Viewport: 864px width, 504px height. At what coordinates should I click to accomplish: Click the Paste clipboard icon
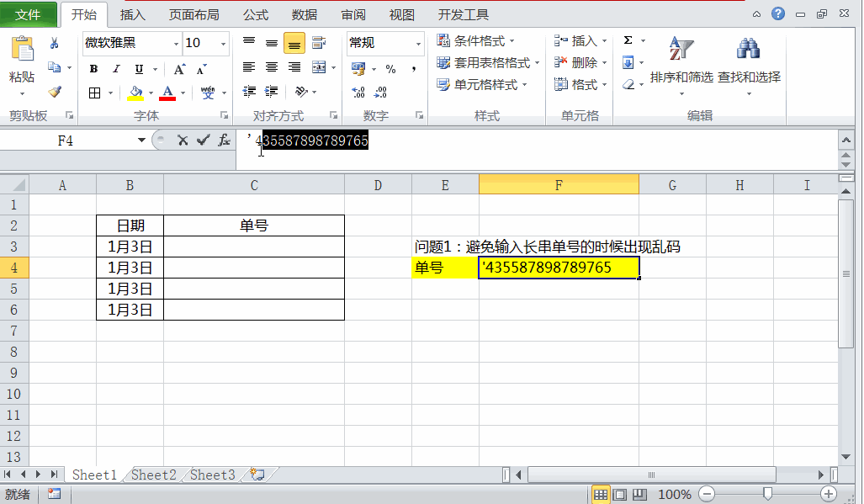22,49
